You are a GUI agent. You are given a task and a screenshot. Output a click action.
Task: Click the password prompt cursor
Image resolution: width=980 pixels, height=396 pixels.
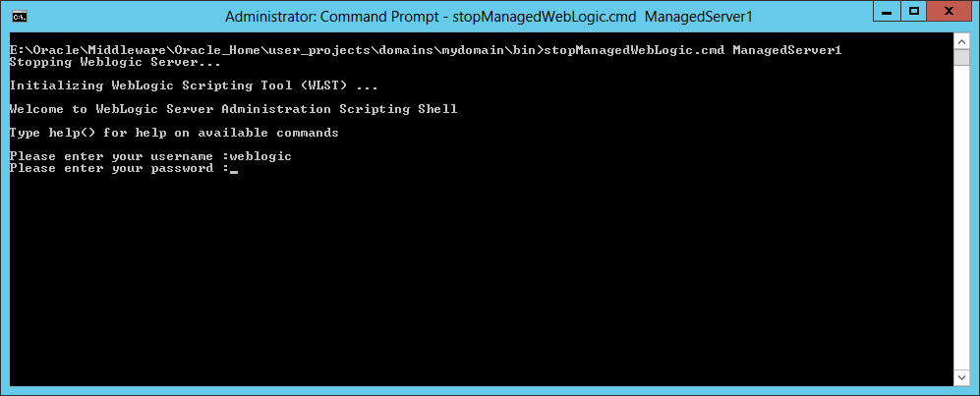coord(234,169)
